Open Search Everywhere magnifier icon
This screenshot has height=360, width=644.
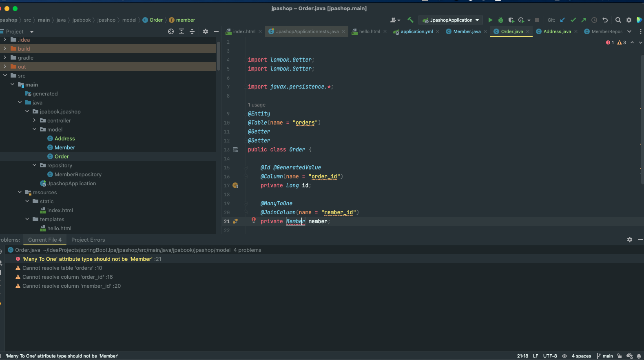pos(618,20)
